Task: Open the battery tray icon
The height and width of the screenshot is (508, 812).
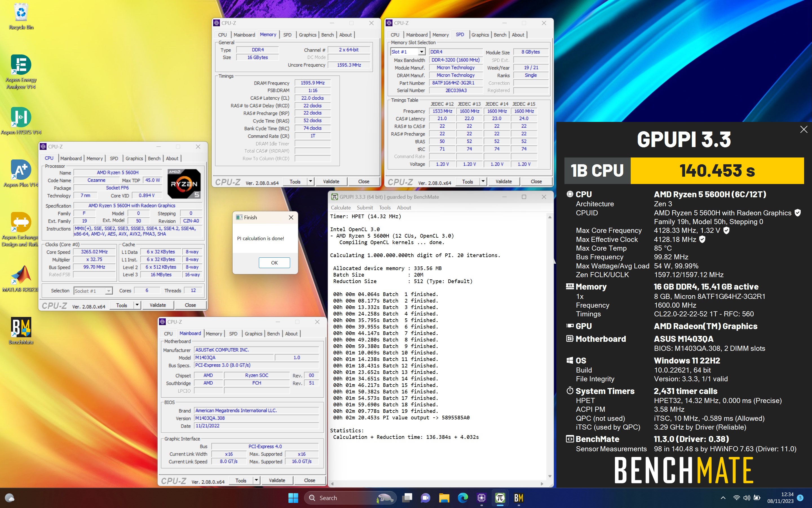Action: click(x=757, y=498)
